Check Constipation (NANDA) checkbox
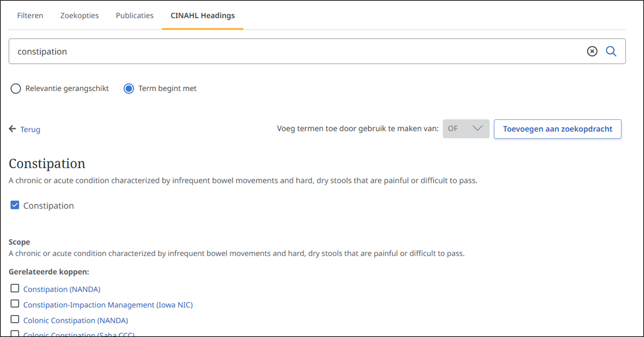This screenshot has height=337, width=644. (x=15, y=288)
